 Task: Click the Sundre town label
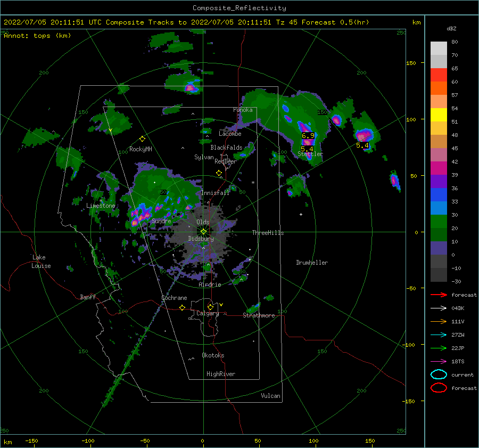[161, 221]
